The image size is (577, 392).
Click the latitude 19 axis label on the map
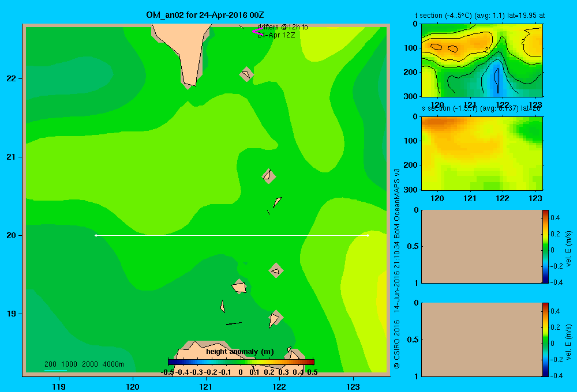pyautogui.click(x=11, y=314)
